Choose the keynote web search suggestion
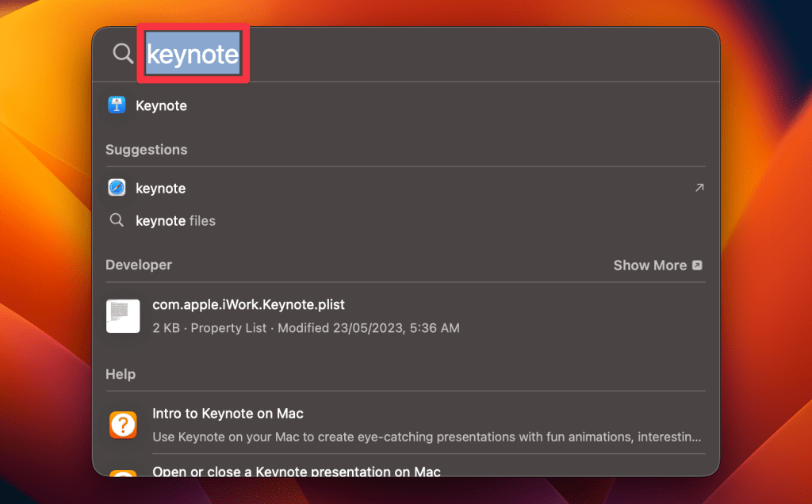This screenshot has width=812, height=504. [160, 189]
